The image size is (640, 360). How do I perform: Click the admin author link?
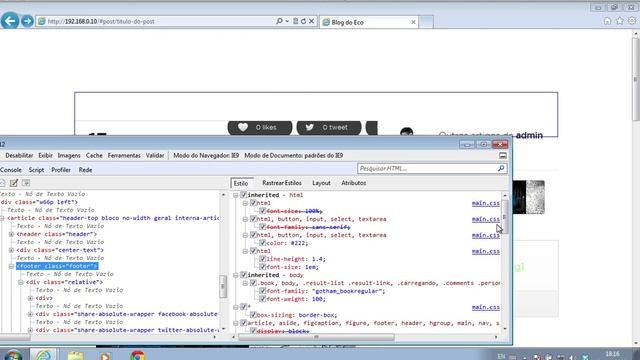coord(529,135)
